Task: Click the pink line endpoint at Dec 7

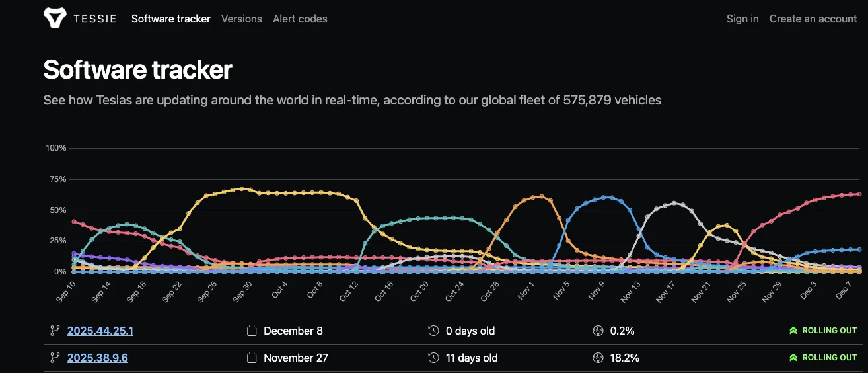Action: coord(859,194)
